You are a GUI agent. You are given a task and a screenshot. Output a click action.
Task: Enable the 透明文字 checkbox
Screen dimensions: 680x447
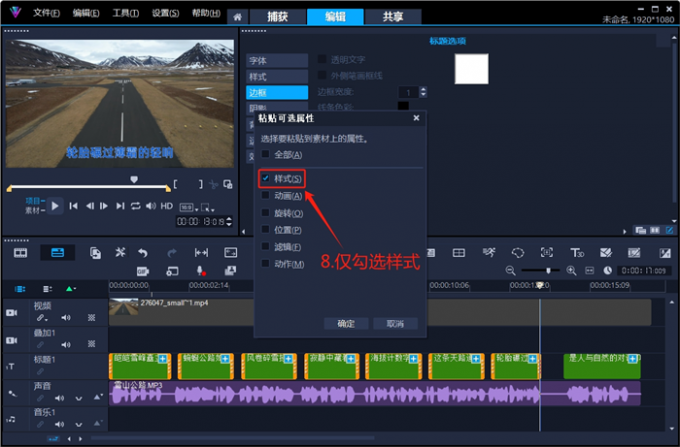coord(322,59)
